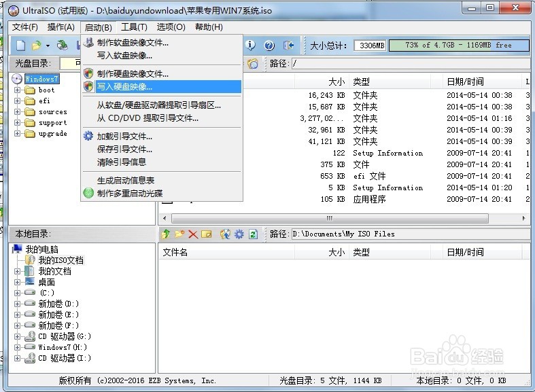Click the shield icon beside 制作硬盘映像文件
Viewport: 535px width, 392px height.
point(88,73)
